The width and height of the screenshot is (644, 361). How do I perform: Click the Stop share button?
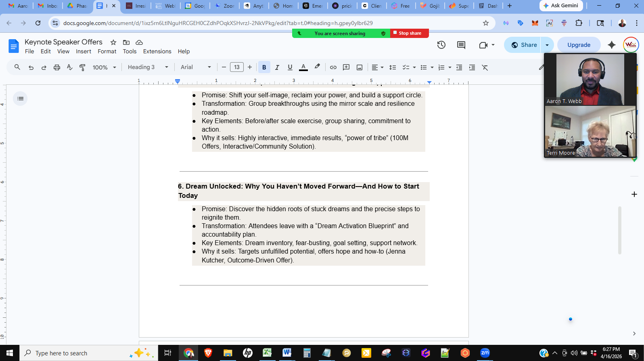(409, 33)
